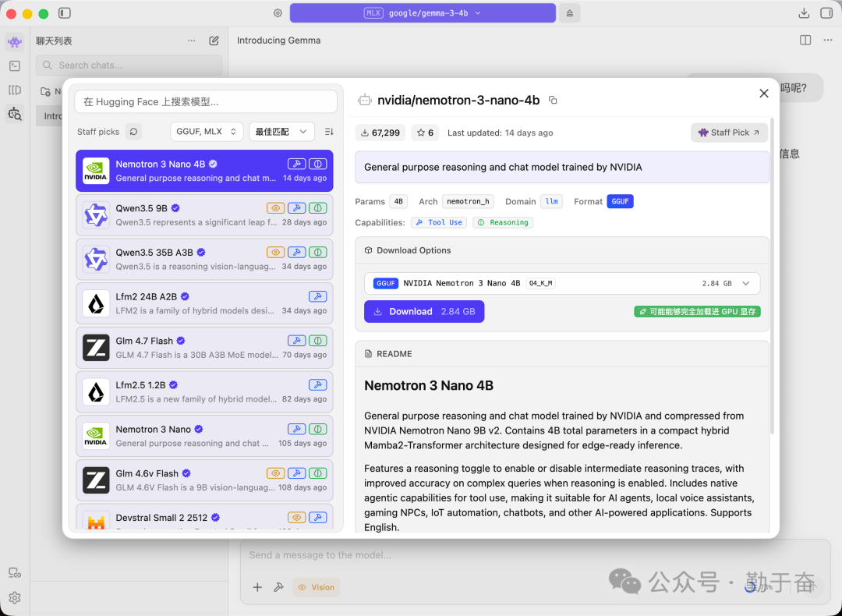Click the model detail scrollbar
Screen dimensions: 842x616
click(x=772, y=275)
